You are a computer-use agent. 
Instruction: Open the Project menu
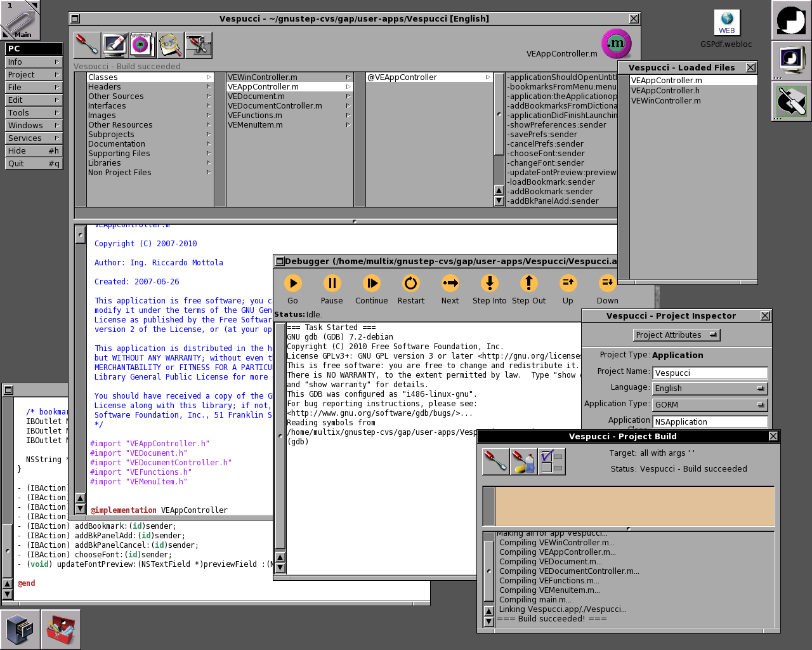33,75
